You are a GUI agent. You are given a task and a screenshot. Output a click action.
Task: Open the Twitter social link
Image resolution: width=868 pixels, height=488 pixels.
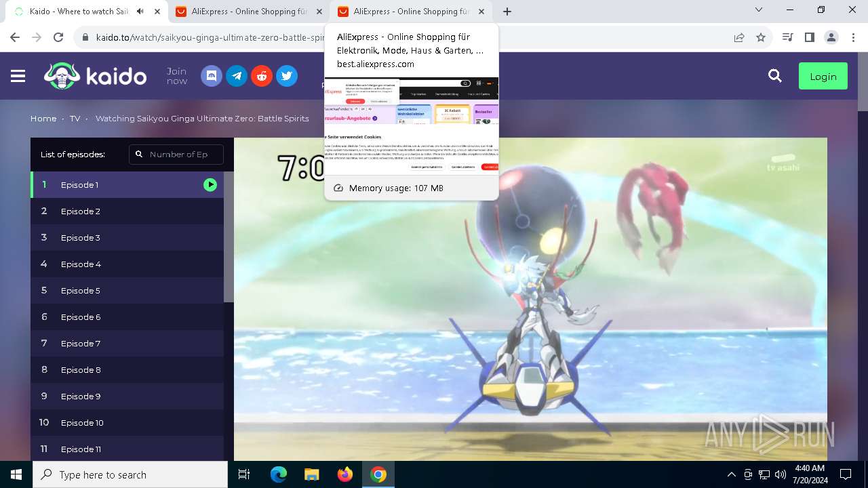pos(287,76)
